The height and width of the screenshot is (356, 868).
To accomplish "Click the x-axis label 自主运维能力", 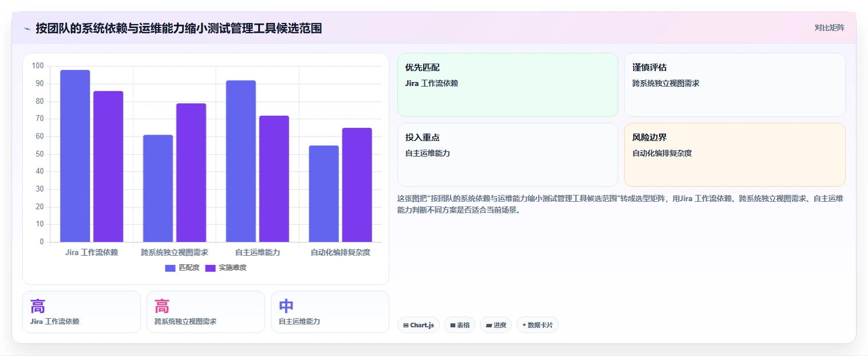I will point(258,252).
